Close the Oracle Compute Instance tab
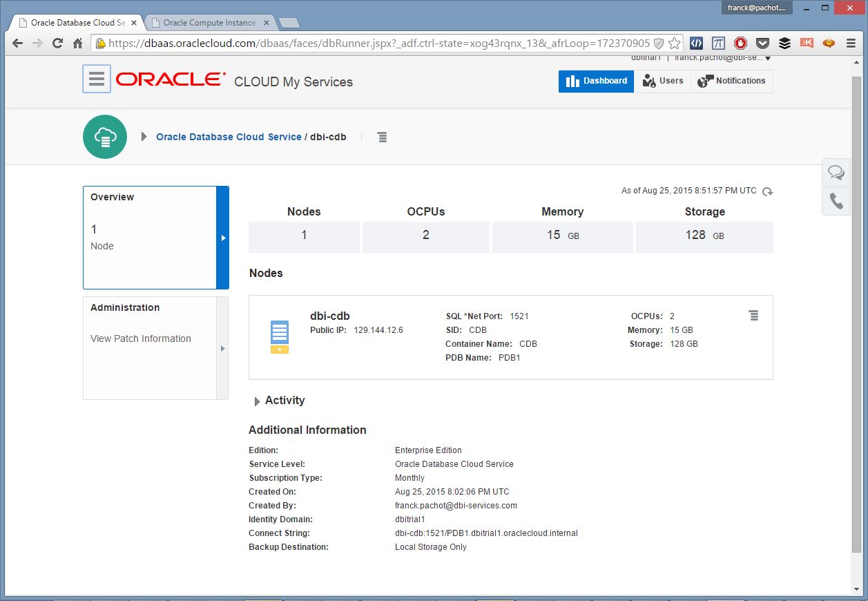The image size is (868, 601). pos(265,23)
